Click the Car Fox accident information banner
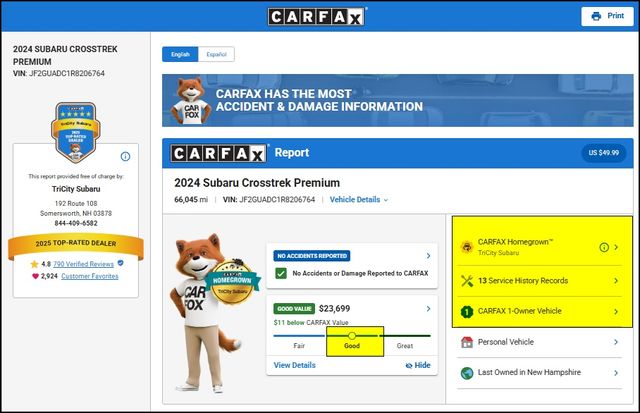This screenshot has height=413, width=640. (x=398, y=100)
